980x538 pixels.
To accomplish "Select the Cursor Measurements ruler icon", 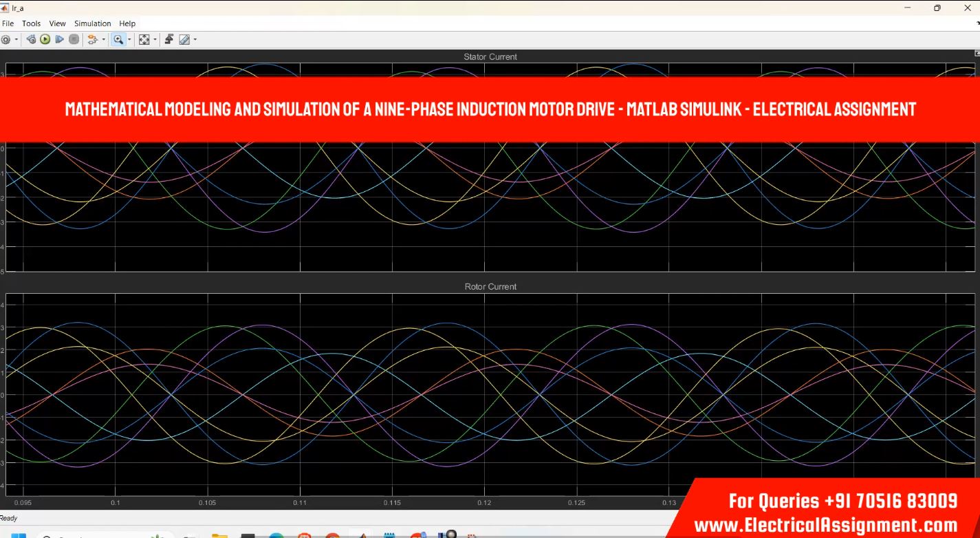I will click(x=184, y=40).
